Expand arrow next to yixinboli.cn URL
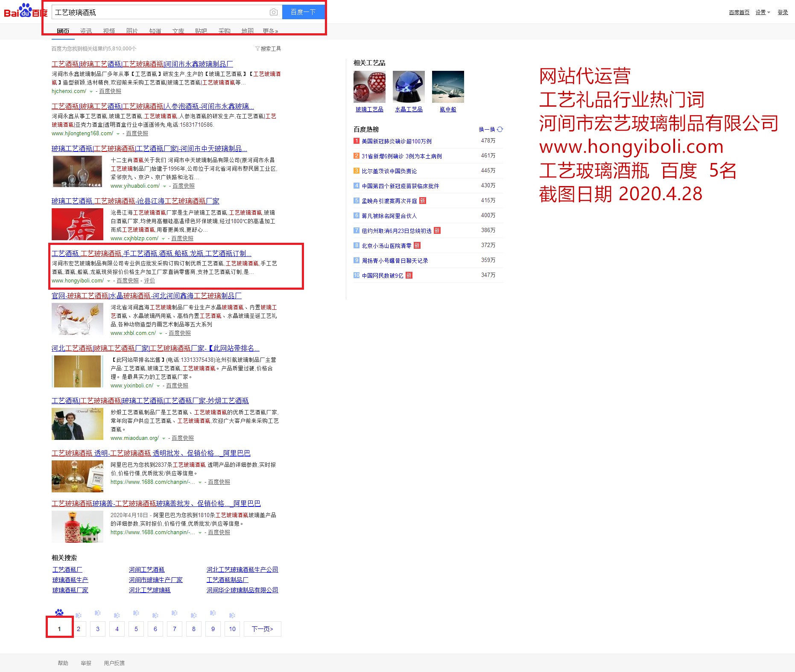Viewport: 795px width, 672px height. (x=158, y=386)
